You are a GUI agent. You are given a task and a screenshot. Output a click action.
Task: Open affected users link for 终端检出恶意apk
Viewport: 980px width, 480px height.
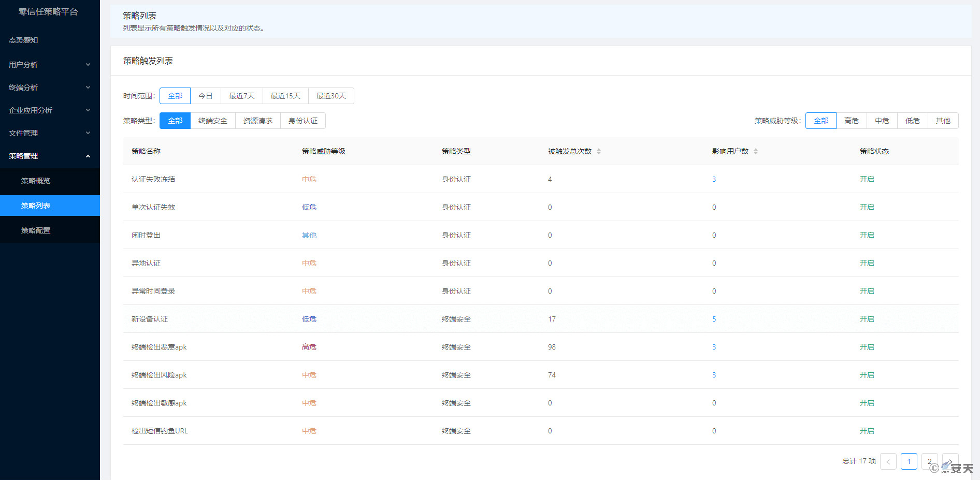click(714, 347)
